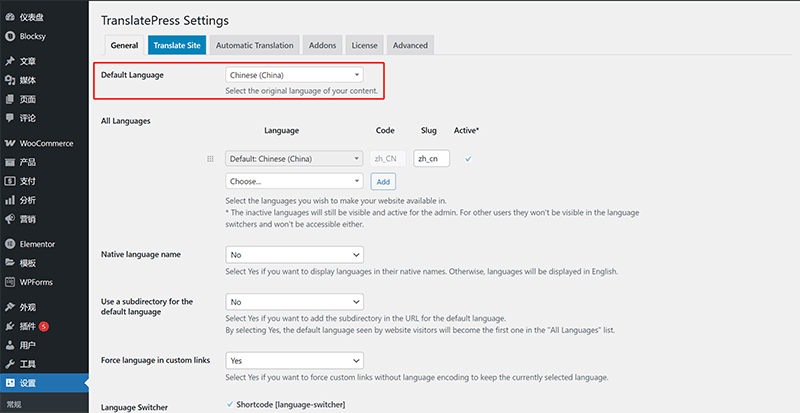Open the WooCommerce logo icon
Viewport: 800px width, 413px height.
[10, 143]
